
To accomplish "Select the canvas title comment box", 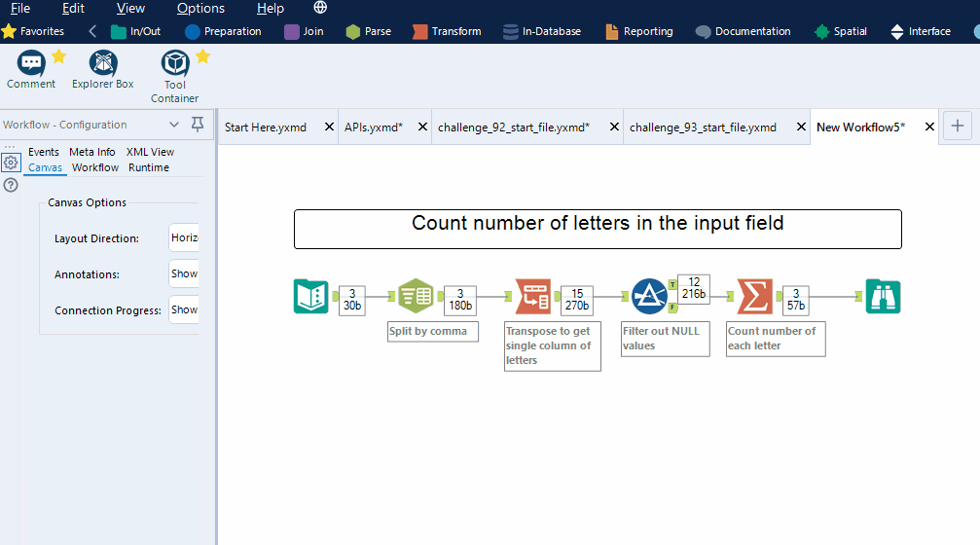I will point(599,230).
